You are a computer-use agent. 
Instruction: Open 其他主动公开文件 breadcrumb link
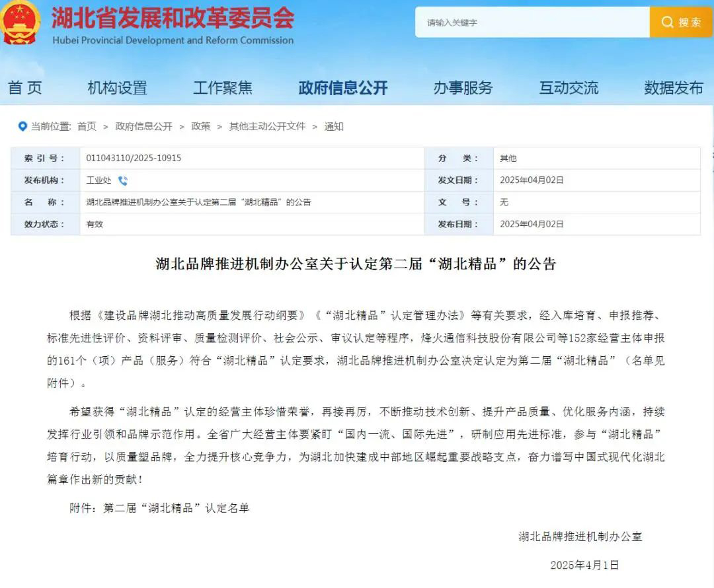tap(267, 127)
